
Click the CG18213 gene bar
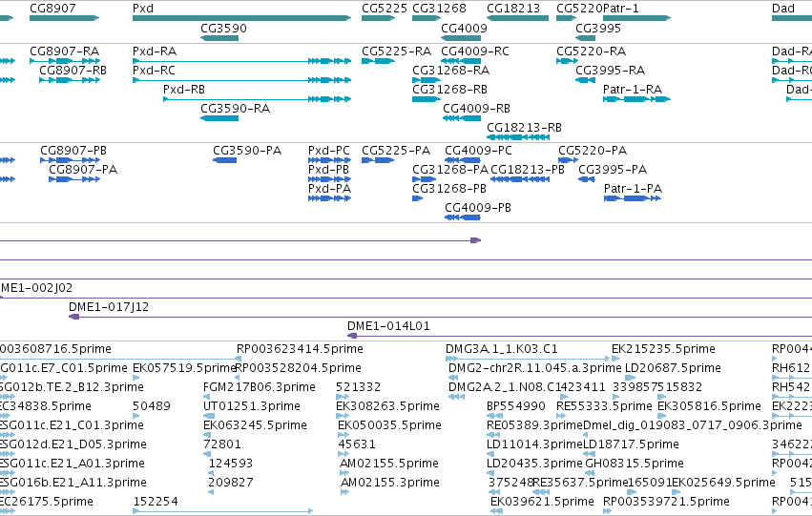click(x=517, y=18)
